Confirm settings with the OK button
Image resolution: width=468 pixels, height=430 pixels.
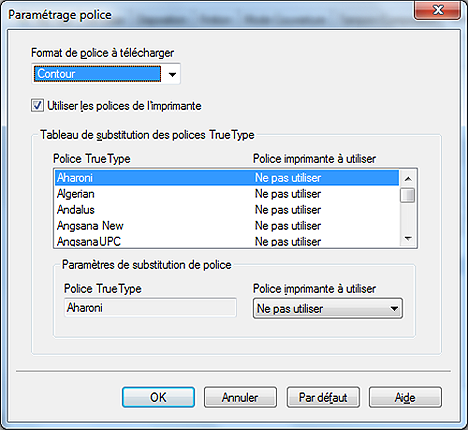158,397
